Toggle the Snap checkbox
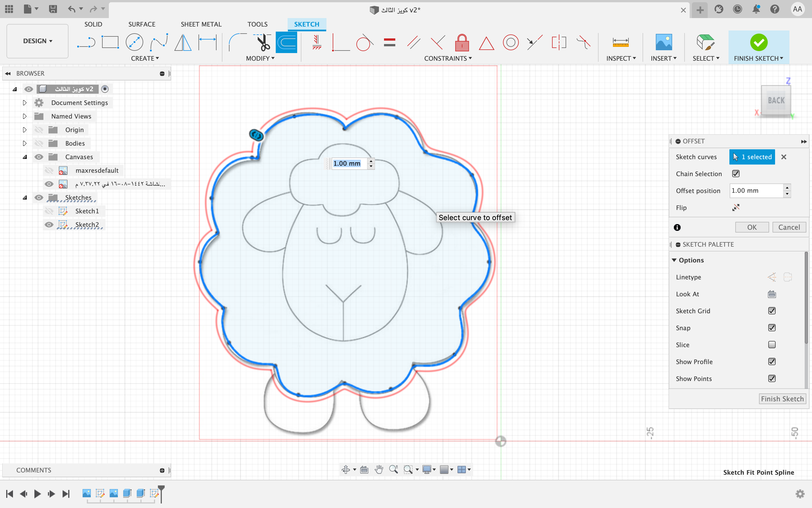Image resolution: width=812 pixels, height=508 pixels. click(x=772, y=328)
